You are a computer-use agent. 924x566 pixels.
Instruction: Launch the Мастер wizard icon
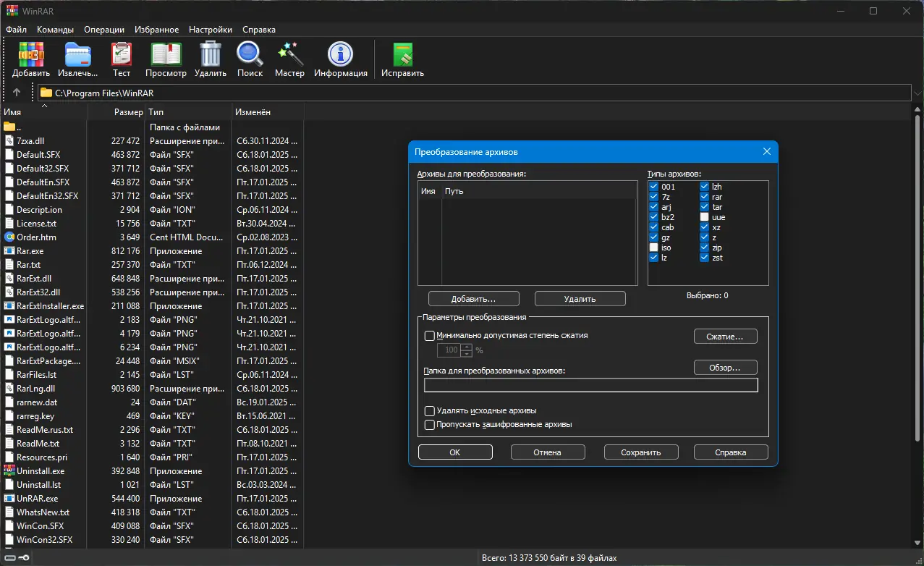coord(289,59)
